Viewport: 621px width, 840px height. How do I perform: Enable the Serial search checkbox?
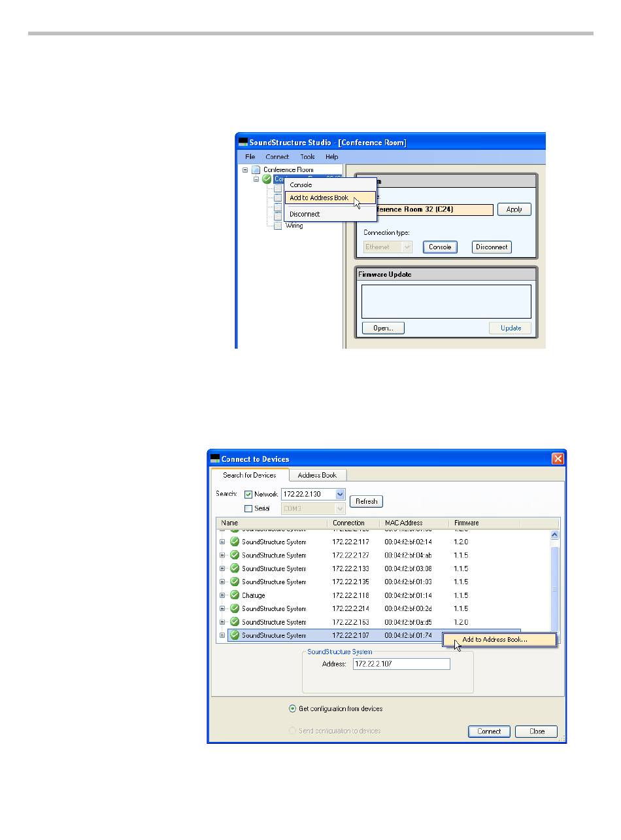point(248,508)
